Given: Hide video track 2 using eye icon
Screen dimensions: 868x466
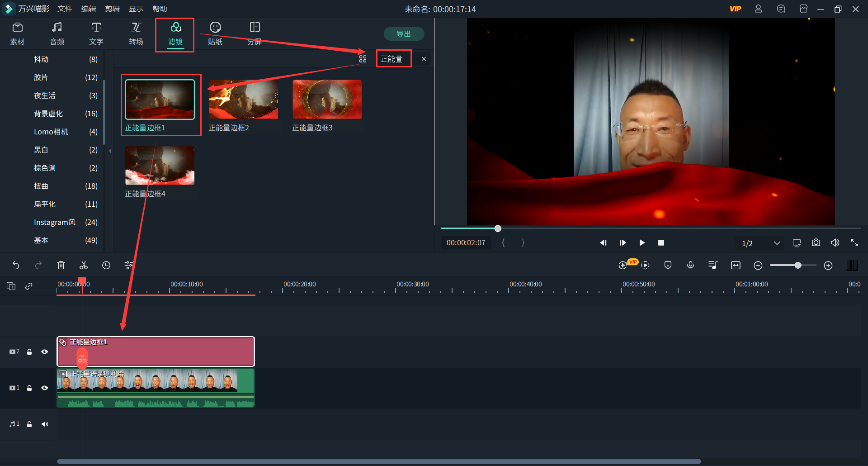Looking at the screenshot, I should [x=44, y=352].
